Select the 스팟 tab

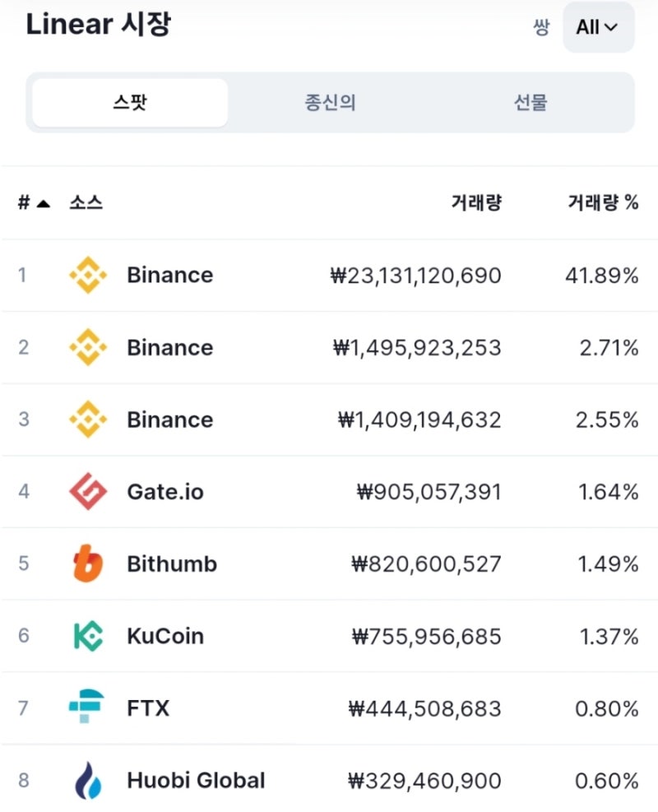tap(130, 103)
